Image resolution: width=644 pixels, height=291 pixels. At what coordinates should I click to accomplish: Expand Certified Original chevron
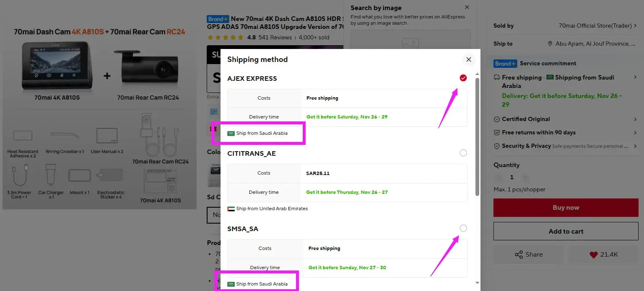[636, 119]
